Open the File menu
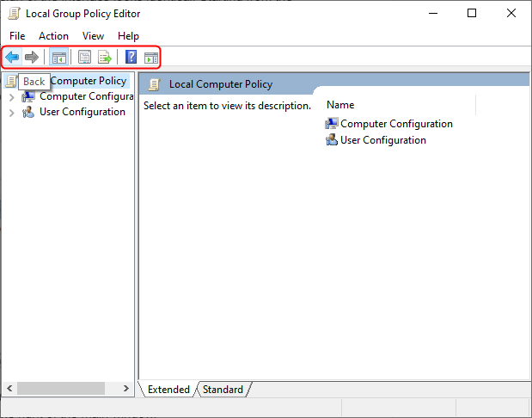 point(17,36)
